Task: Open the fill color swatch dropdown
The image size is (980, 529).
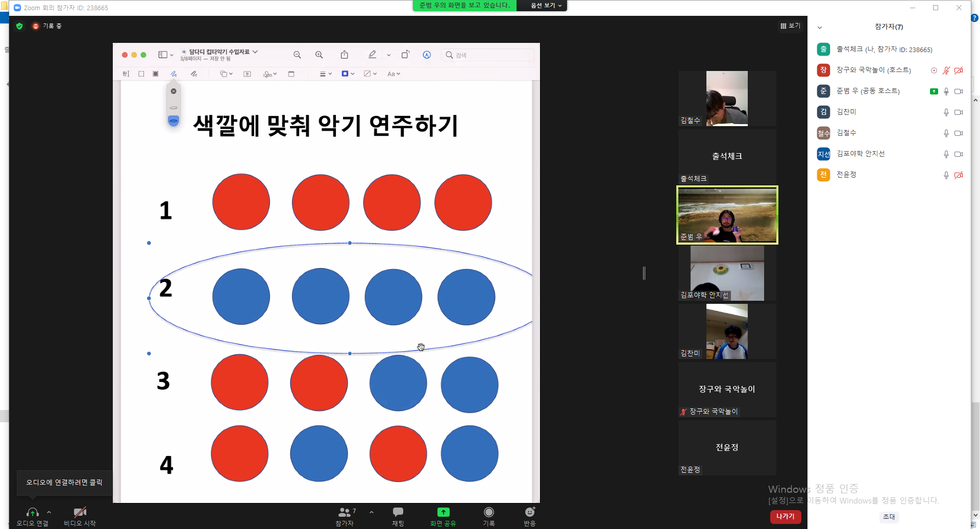Action: [370, 74]
